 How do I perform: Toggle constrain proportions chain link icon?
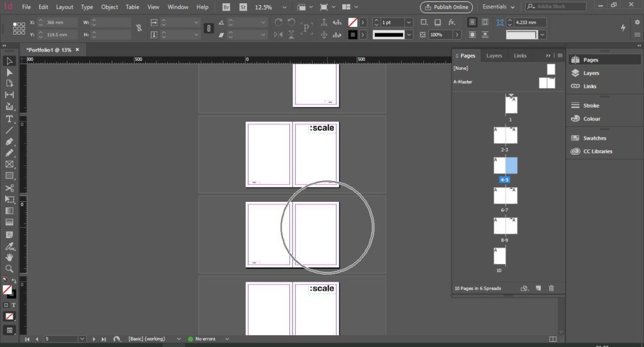point(139,28)
